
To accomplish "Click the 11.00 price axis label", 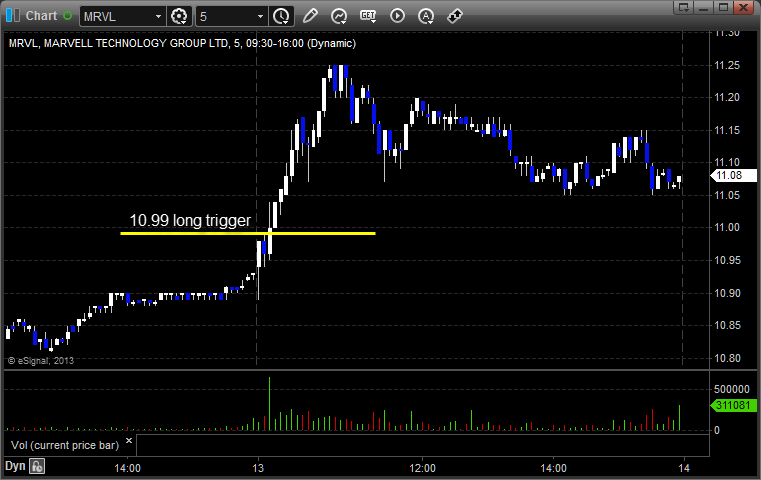I will point(727,227).
